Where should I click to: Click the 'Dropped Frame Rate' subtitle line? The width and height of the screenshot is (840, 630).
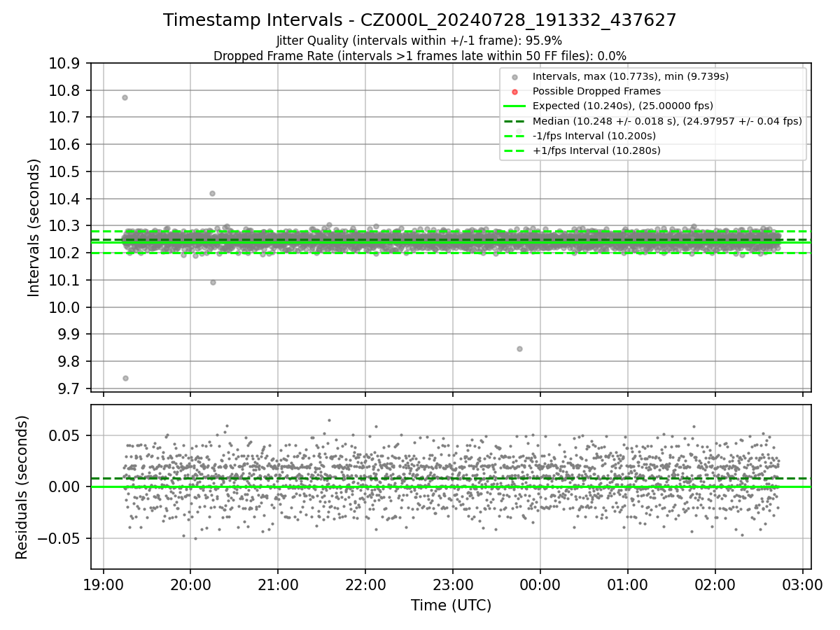coord(419,55)
